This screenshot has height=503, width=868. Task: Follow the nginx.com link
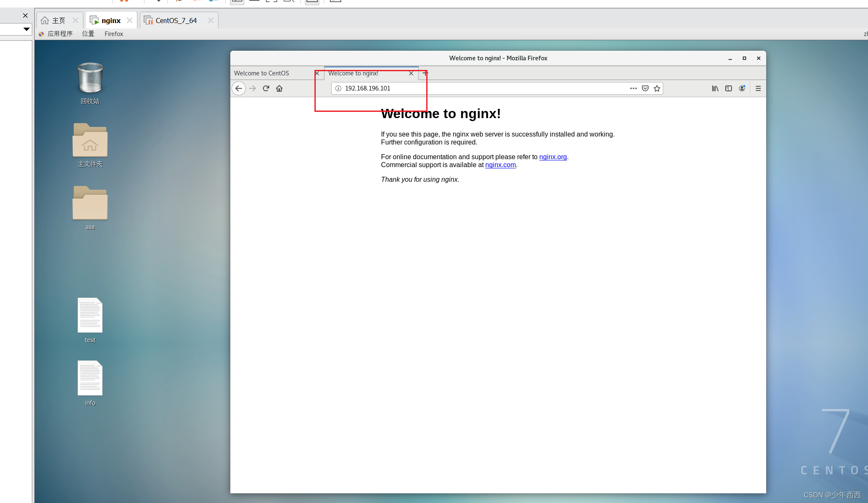coord(500,165)
